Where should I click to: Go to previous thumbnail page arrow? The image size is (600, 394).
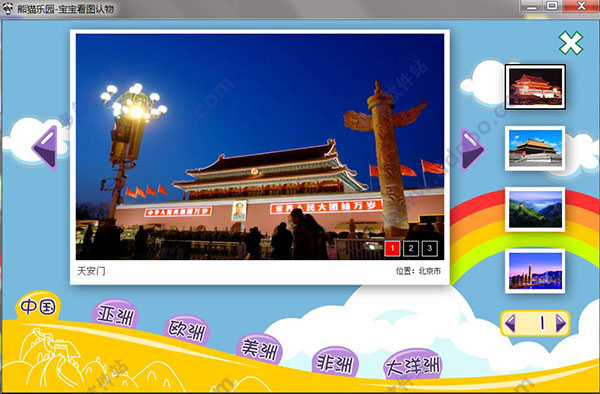click(x=510, y=324)
